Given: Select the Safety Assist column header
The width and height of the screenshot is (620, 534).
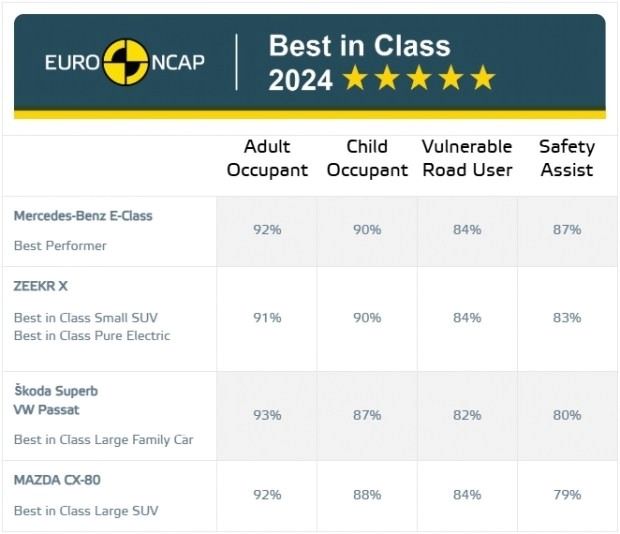Looking at the screenshot, I should pos(567,158).
